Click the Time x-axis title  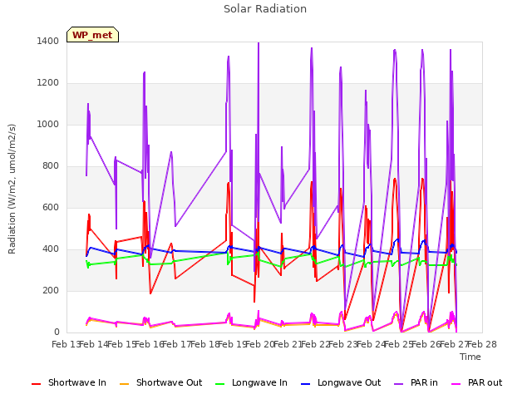point(470,357)
